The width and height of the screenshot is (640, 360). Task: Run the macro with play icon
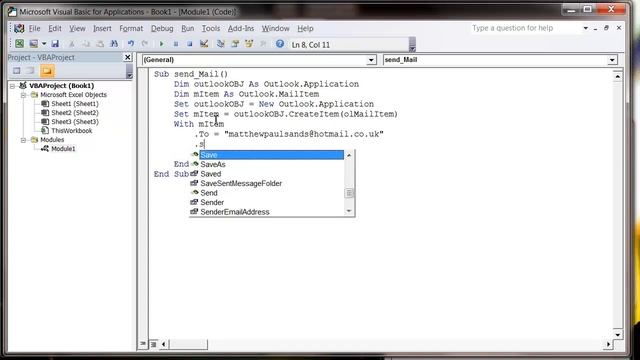tap(162, 44)
